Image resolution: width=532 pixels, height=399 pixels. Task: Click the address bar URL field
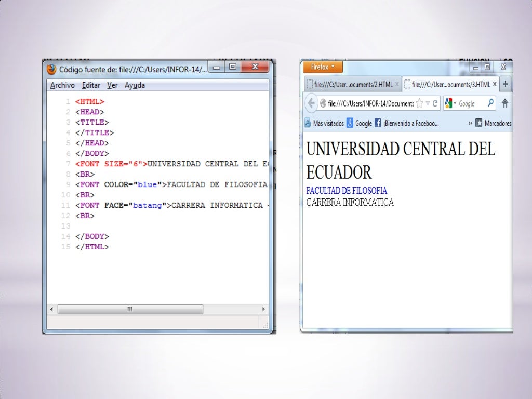click(371, 103)
